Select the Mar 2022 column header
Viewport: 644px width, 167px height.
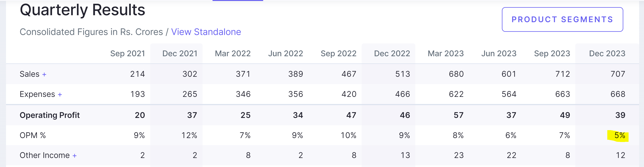(x=232, y=53)
